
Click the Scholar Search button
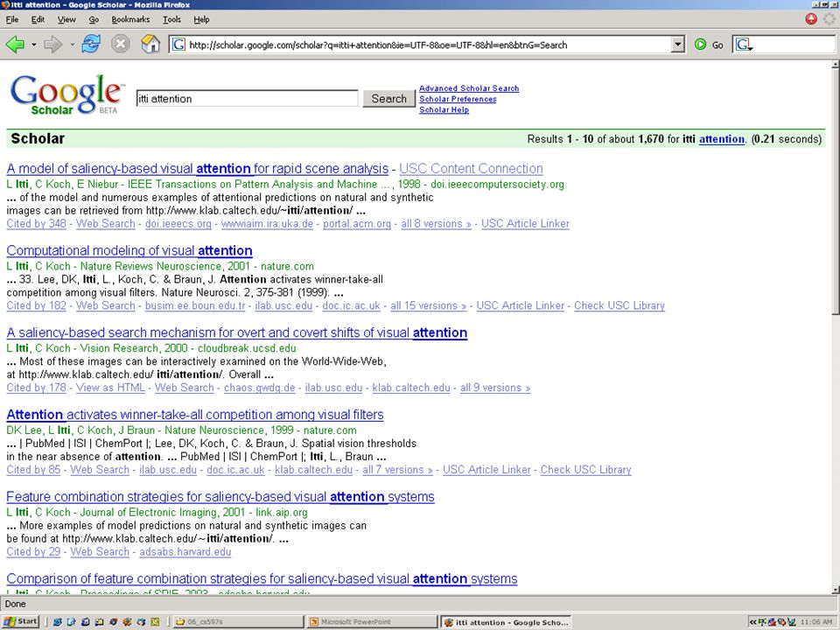click(388, 99)
